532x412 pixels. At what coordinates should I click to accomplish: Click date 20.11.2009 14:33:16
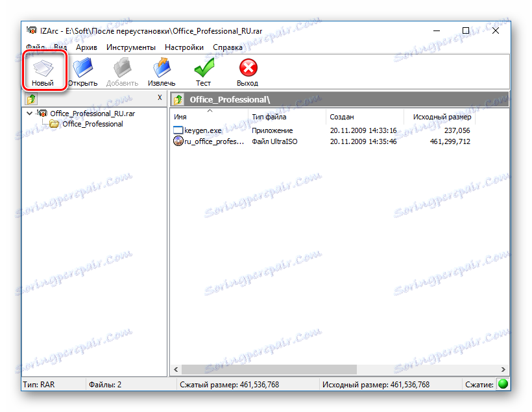pos(363,130)
